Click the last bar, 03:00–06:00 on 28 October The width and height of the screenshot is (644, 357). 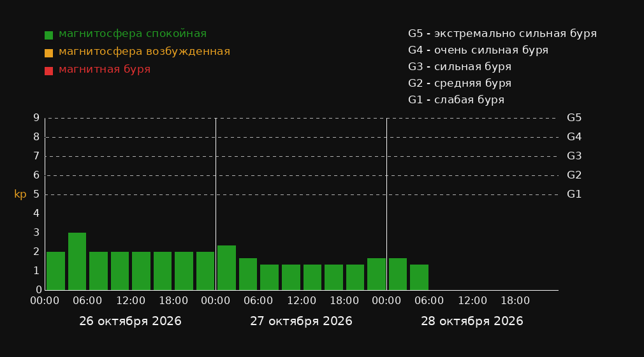pyautogui.click(x=419, y=277)
